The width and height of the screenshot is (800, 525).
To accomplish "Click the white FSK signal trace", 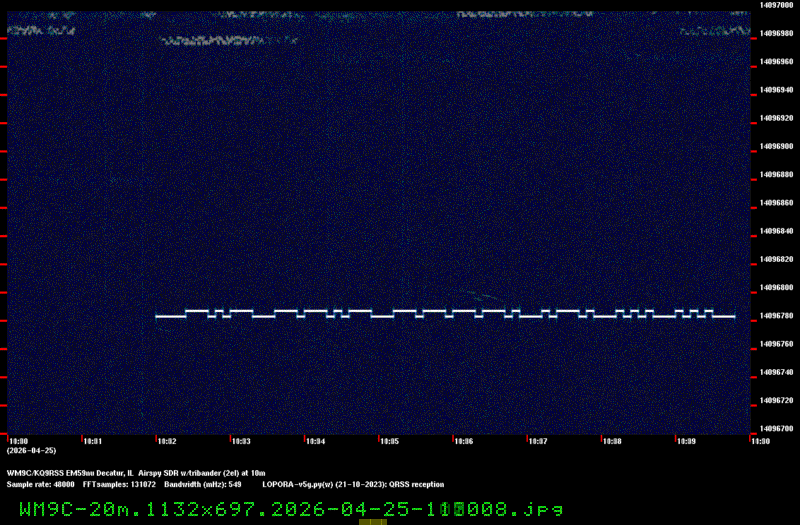I will click(x=445, y=314).
